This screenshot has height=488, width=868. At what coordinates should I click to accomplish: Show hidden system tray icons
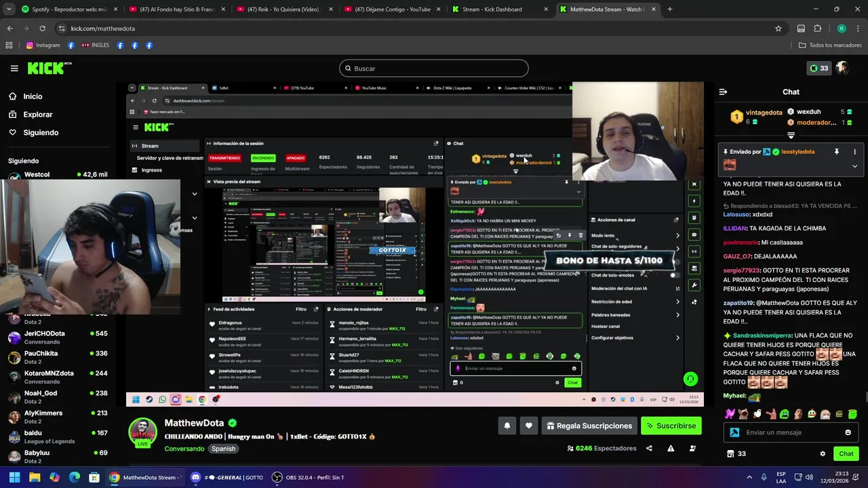pyautogui.click(x=749, y=477)
